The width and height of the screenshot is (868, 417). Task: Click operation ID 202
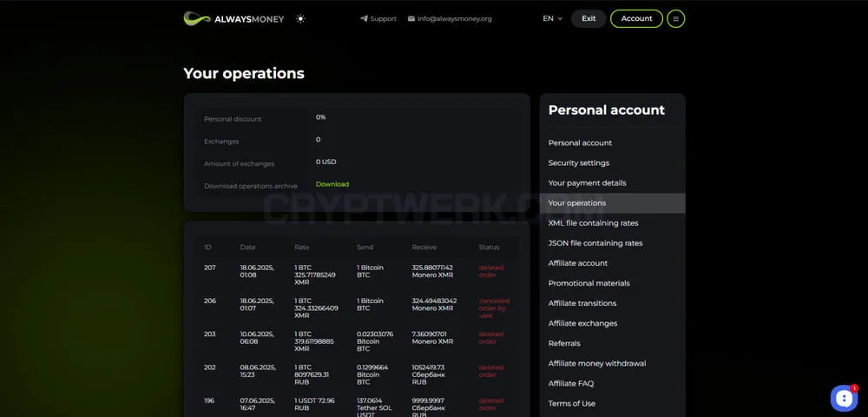(x=210, y=367)
